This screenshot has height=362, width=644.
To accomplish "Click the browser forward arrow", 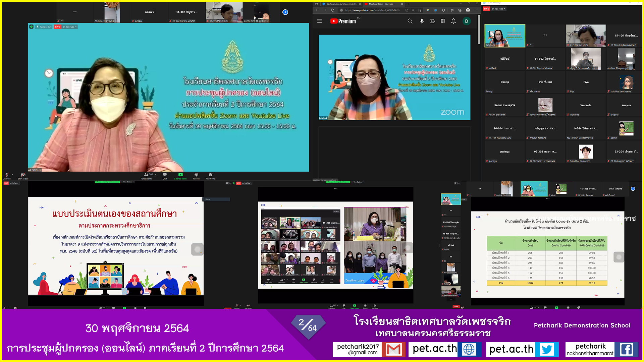I will click(x=325, y=10).
